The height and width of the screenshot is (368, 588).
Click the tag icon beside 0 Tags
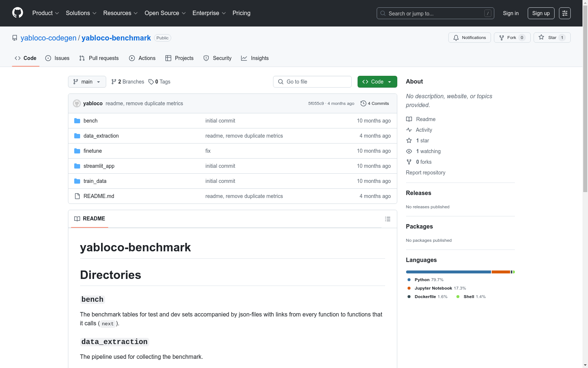151,82
